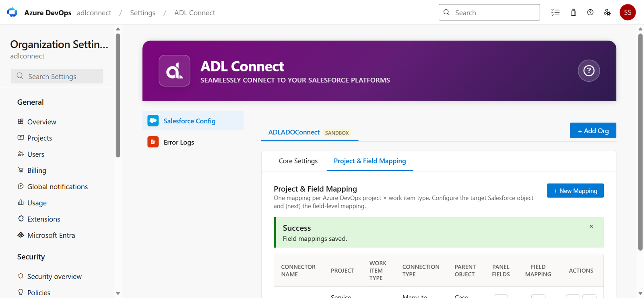This screenshot has height=298, width=644.
Task: Click the CONNECTION TYPE column header
Action: (421, 270)
